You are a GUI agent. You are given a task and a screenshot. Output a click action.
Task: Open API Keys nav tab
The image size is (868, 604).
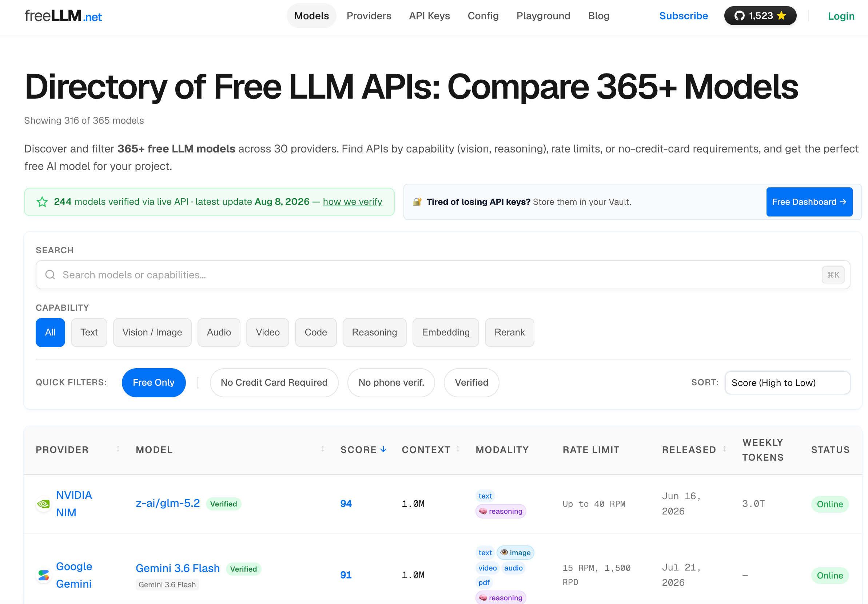tap(429, 16)
